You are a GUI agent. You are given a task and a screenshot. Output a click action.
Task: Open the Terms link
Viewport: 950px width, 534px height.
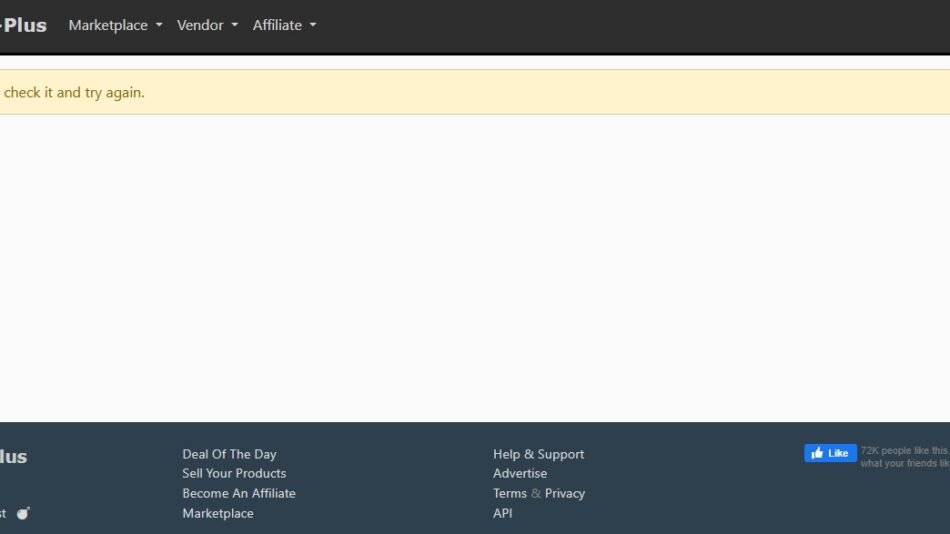509,493
